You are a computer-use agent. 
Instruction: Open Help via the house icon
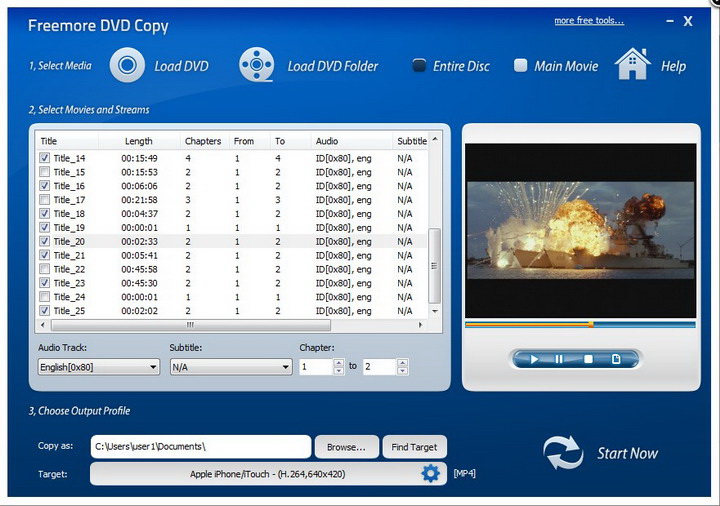(x=633, y=65)
